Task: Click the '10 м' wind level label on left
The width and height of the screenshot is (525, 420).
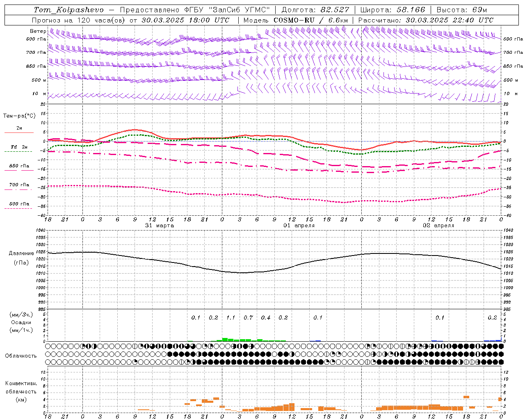Action: click(x=39, y=94)
